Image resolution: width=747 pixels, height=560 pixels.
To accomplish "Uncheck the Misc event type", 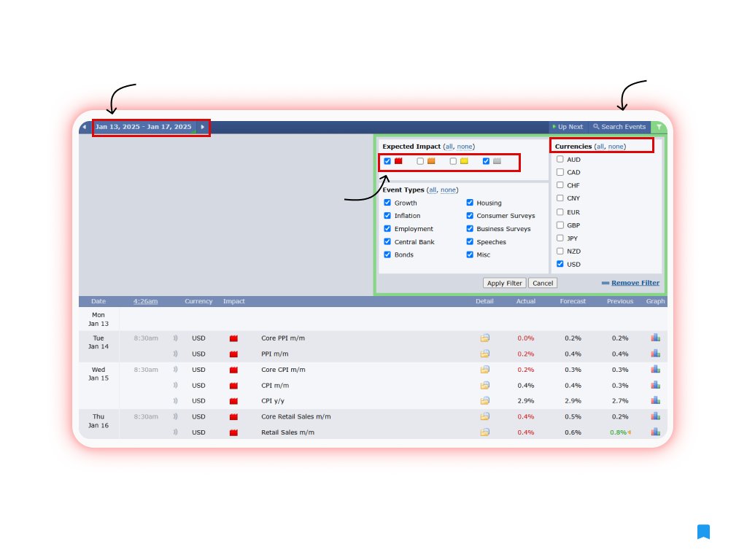I will tap(470, 254).
